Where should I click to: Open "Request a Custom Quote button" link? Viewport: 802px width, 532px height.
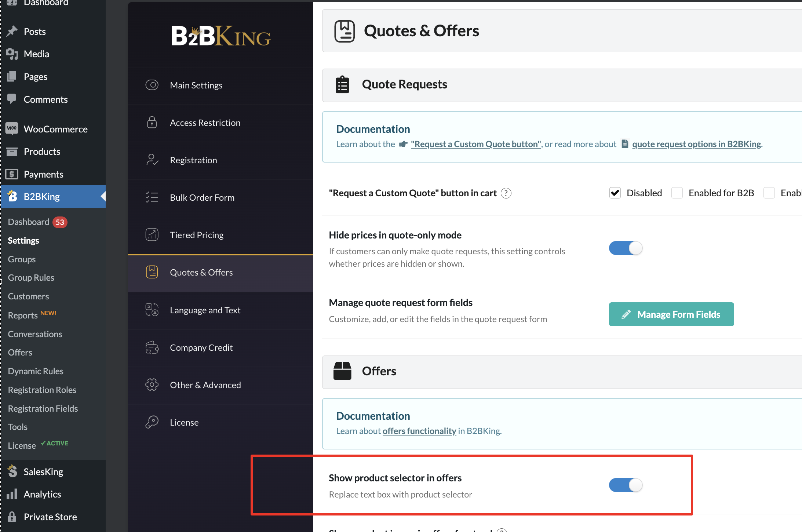tap(476, 144)
